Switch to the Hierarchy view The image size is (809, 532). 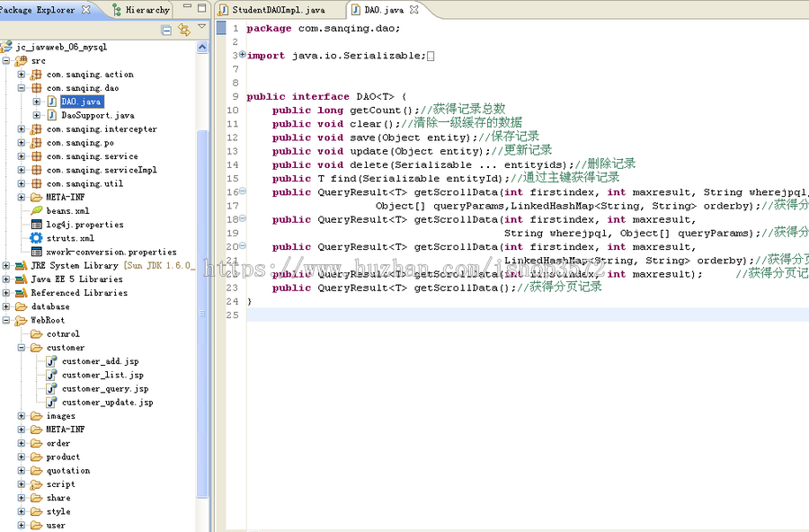[147, 8]
